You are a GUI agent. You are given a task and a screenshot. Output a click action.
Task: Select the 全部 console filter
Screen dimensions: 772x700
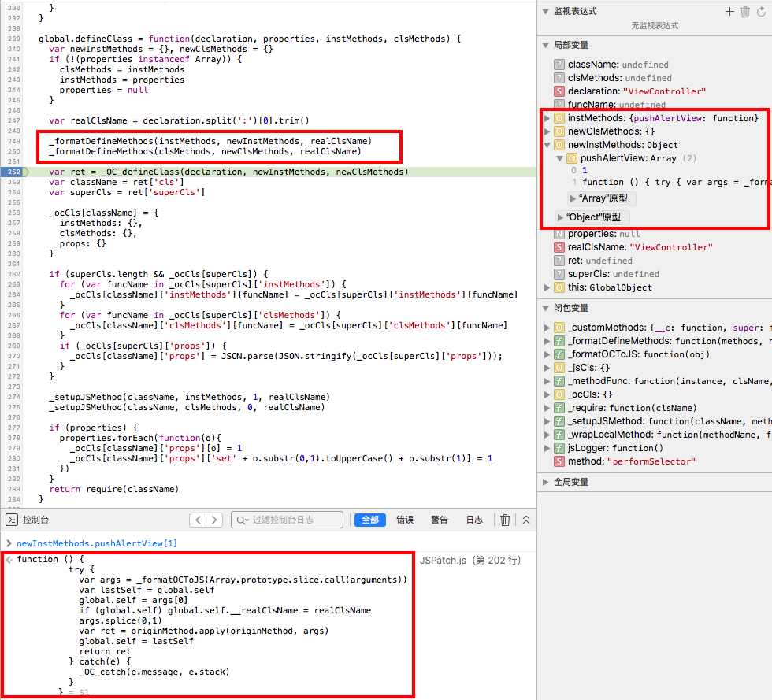coord(369,520)
